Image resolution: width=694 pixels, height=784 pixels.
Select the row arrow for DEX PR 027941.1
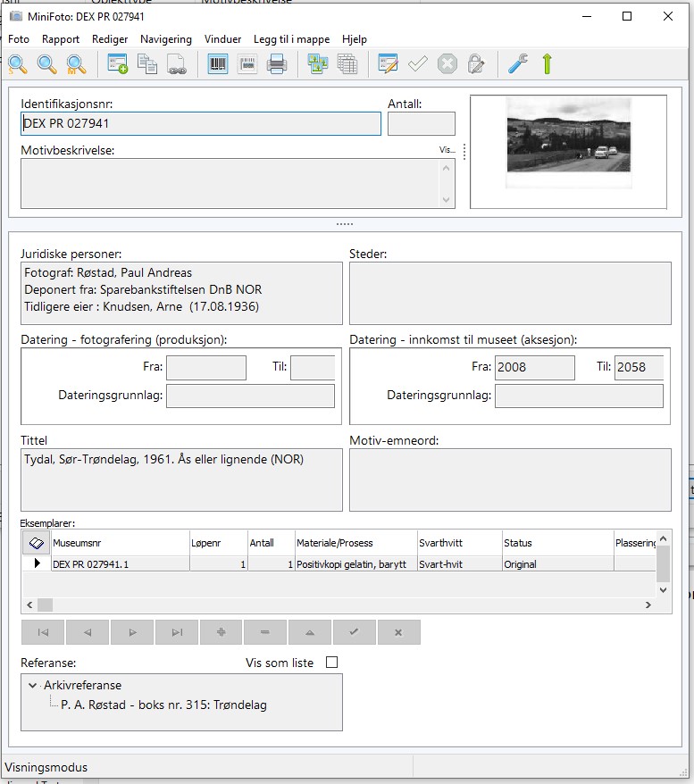tap(37, 563)
